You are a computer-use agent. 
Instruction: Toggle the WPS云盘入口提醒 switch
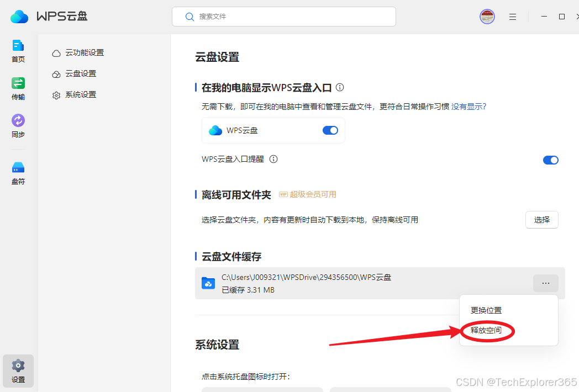551,160
